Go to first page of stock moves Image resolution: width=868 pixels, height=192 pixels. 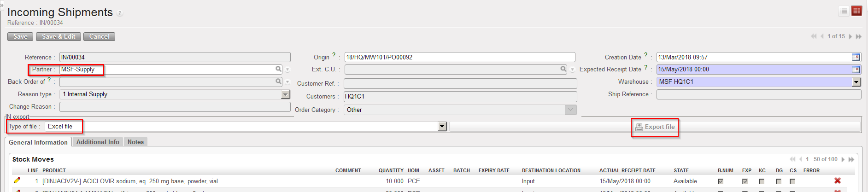(x=792, y=159)
